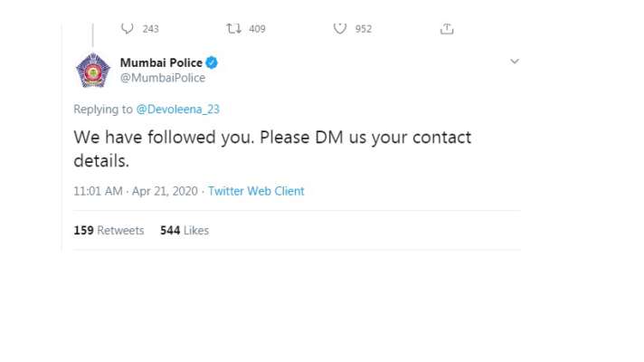Expand the tweet options chevron
Screen dimensions: 644x362
tap(515, 62)
